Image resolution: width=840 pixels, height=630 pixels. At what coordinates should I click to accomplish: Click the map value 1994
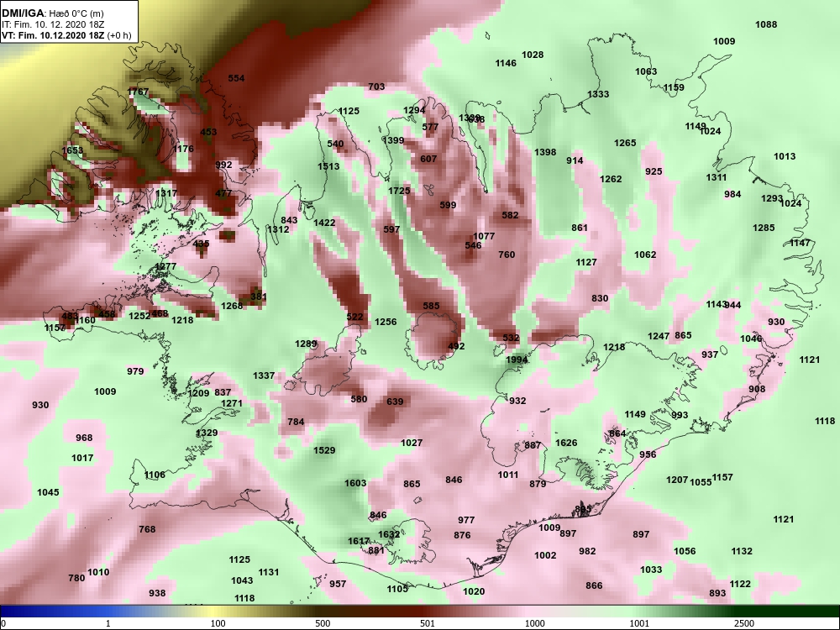517,360
